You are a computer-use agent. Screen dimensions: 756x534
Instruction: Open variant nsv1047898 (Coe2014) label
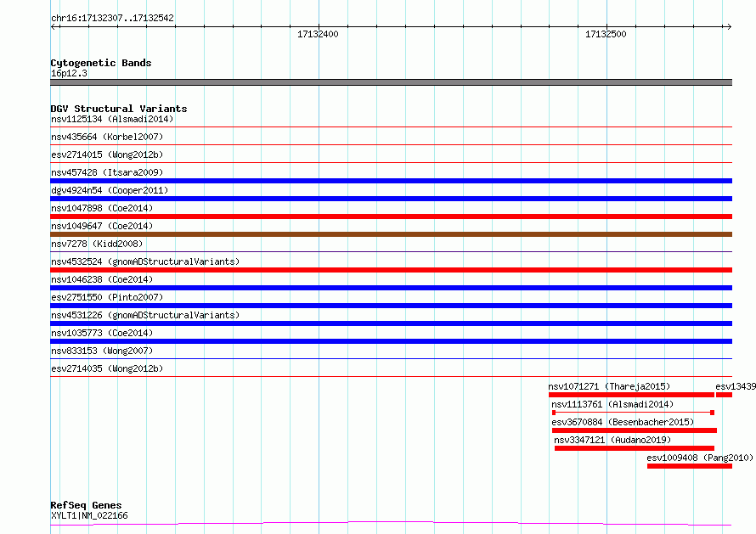(102, 208)
